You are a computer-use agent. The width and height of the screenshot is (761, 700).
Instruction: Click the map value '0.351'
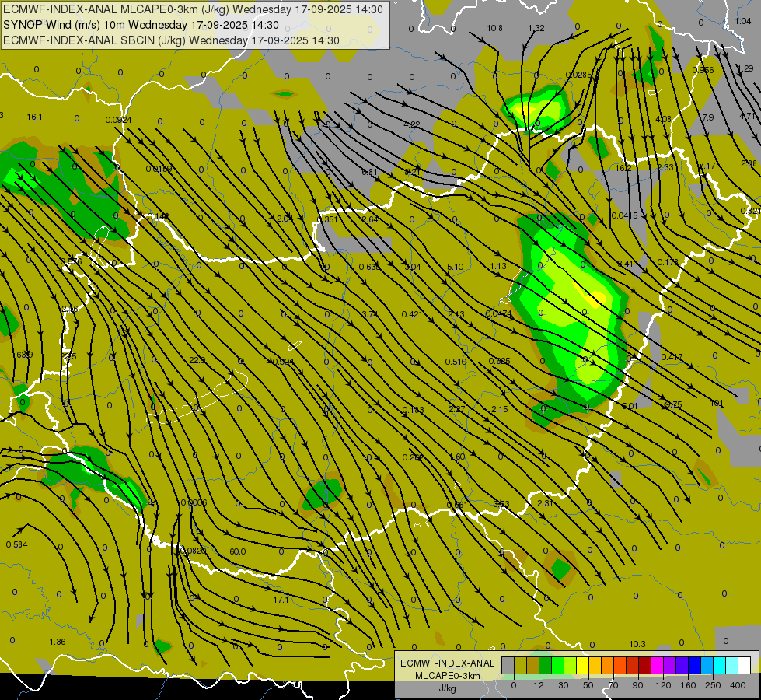[327, 219]
